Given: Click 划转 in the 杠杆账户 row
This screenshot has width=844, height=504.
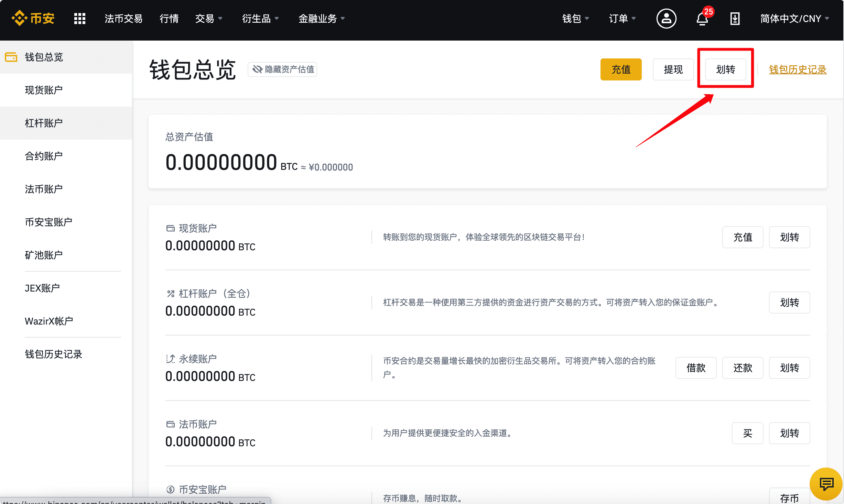Looking at the screenshot, I should pos(789,303).
